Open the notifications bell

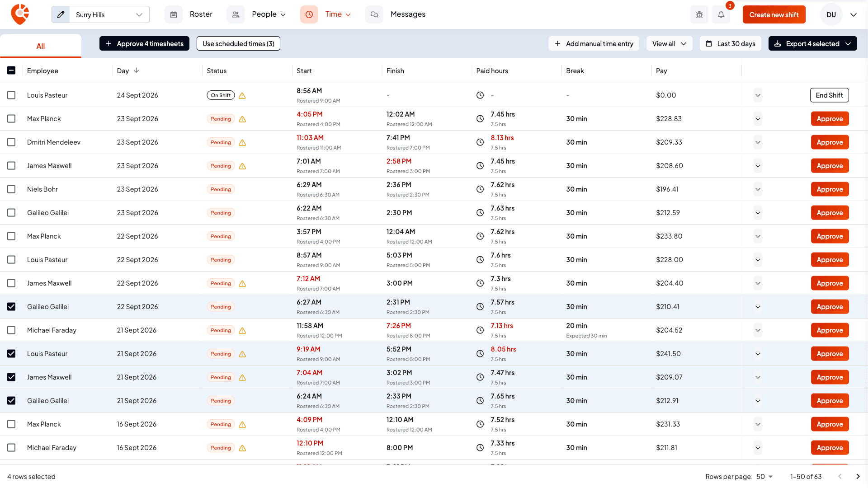(x=721, y=14)
